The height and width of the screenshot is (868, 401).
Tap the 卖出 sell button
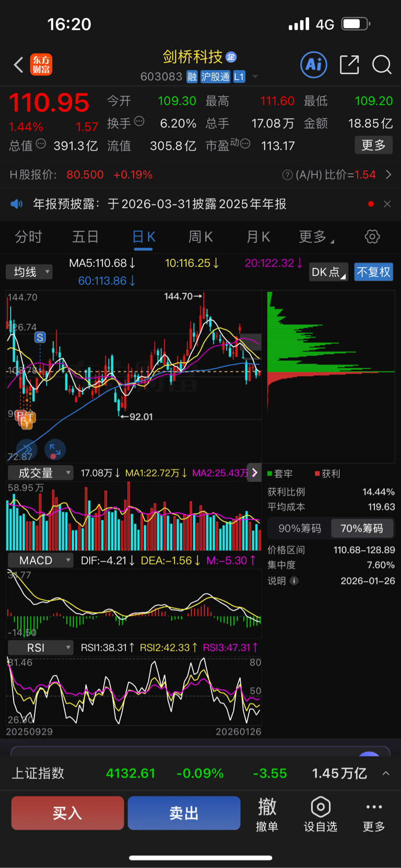(184, 813)
